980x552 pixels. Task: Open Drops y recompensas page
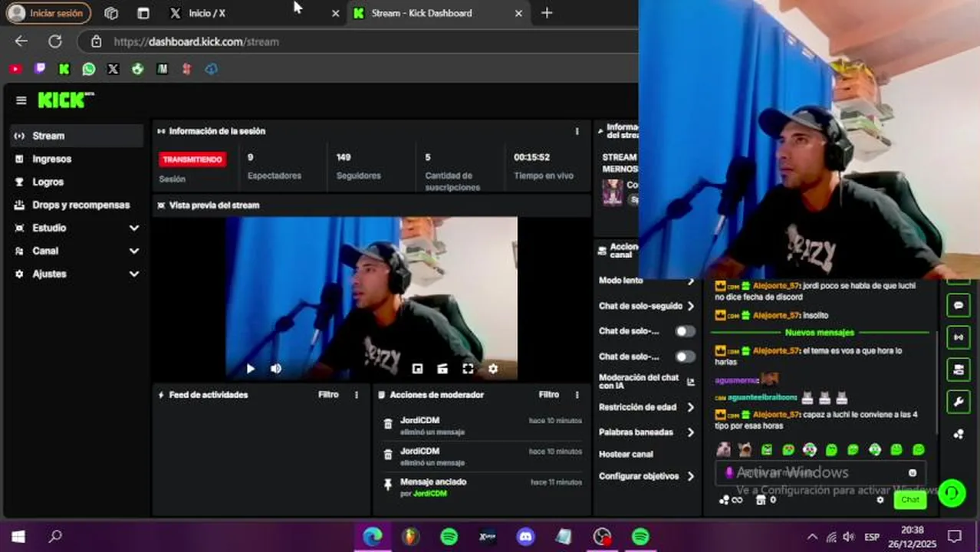tap(77, 205)
